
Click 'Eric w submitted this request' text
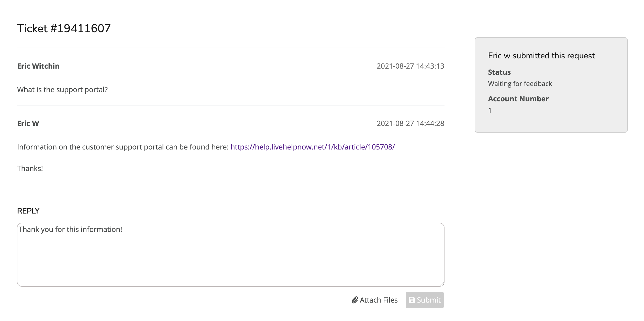[x=541, y=56]
